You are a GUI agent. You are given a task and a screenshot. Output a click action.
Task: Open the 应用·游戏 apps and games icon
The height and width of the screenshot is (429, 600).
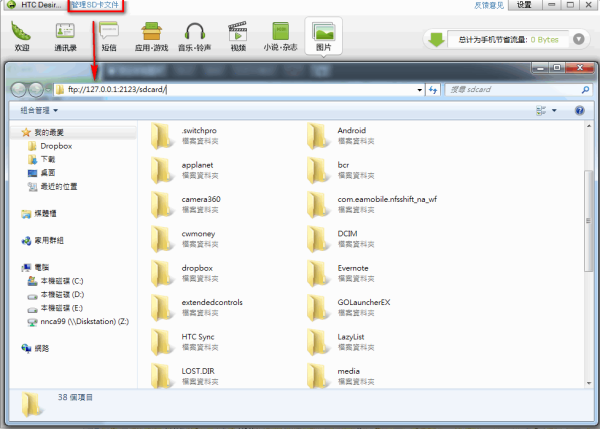tap(152, 31)
